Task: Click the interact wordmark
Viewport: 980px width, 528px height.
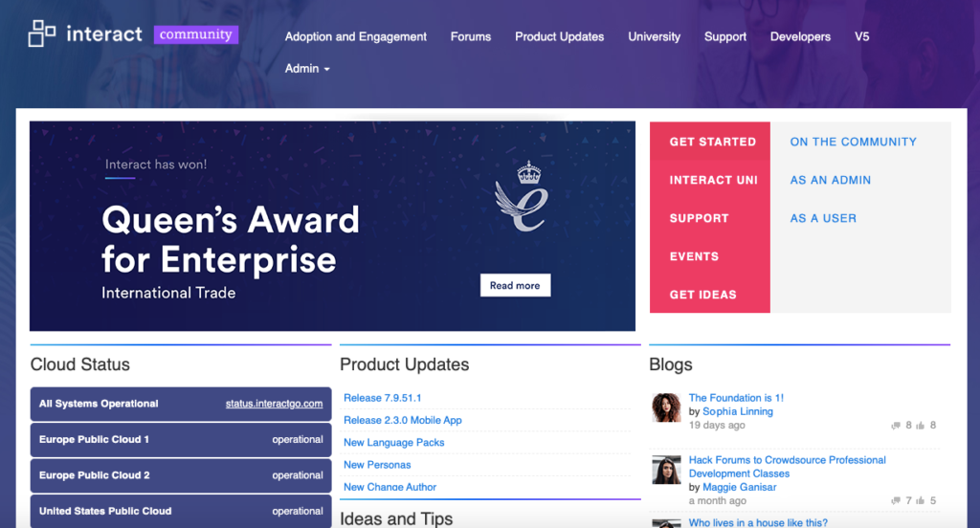Action: click(104, 33)
